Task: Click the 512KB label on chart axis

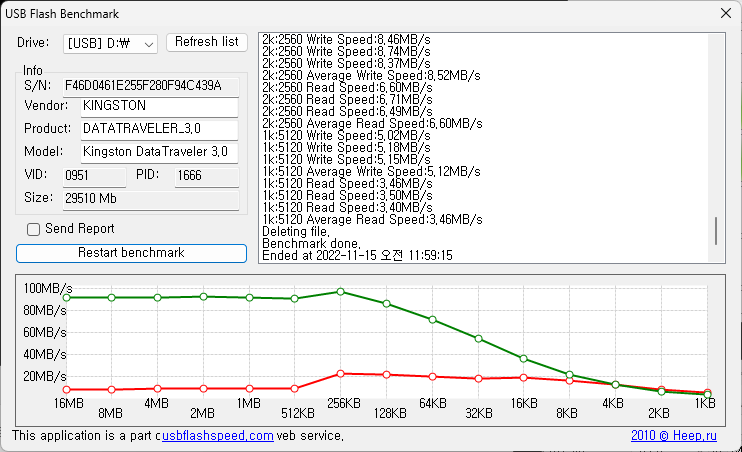Action: (298, 414)
